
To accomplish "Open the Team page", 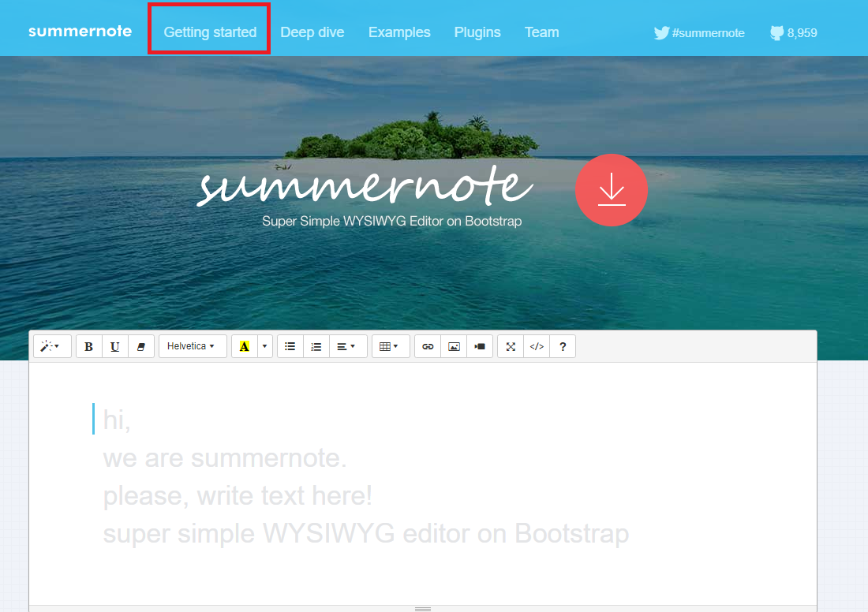I will 541,32.
